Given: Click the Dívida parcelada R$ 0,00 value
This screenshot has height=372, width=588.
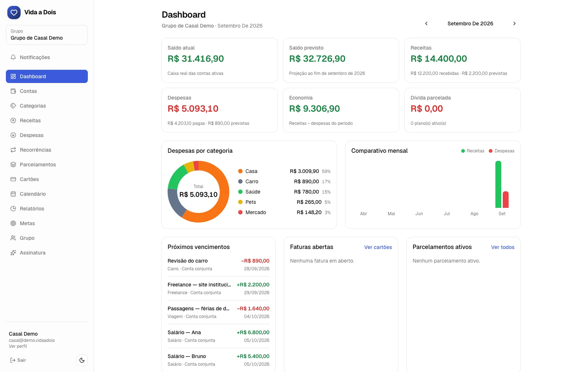Looking at the screenshot, I should click(427, 109).
